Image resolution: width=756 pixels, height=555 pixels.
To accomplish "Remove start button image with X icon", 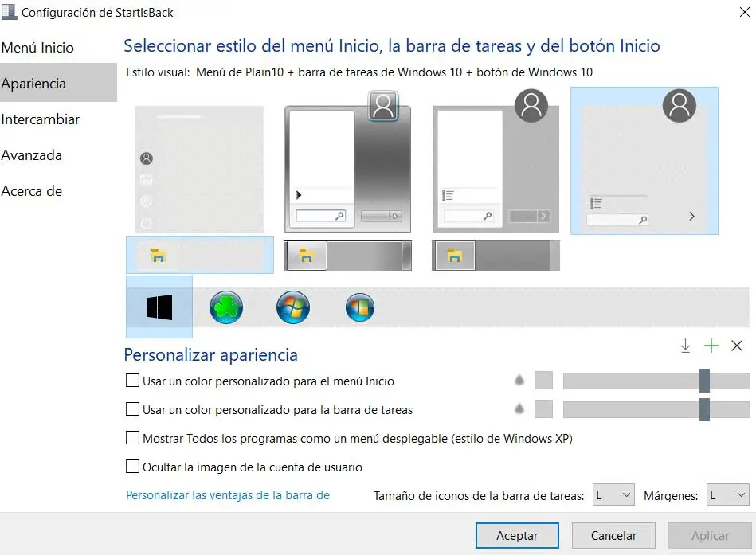I will tap(737, 346).
